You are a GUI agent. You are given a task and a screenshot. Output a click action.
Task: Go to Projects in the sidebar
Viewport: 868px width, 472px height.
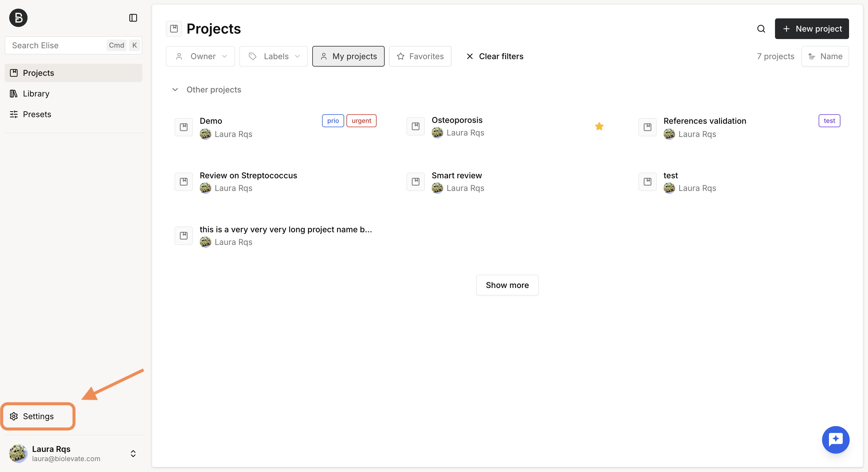pos(73,73)
